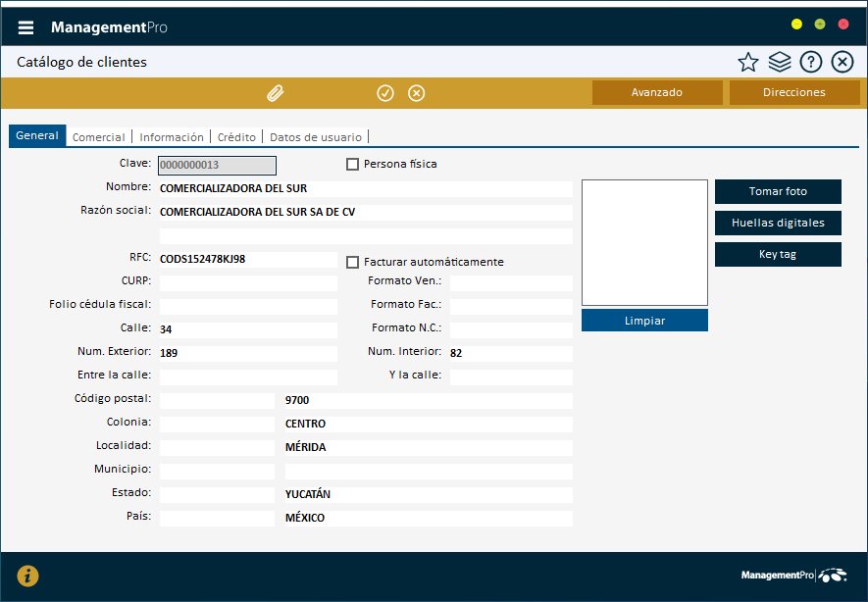Click Tomar foto button
The width and height of the screenshot is (868, 602).
778,191
